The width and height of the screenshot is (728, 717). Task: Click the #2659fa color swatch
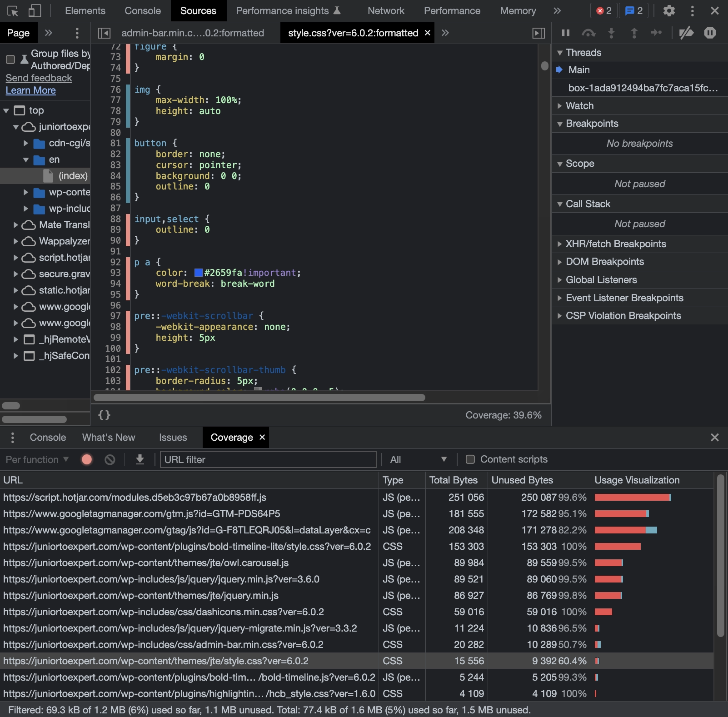coord(198,273)
